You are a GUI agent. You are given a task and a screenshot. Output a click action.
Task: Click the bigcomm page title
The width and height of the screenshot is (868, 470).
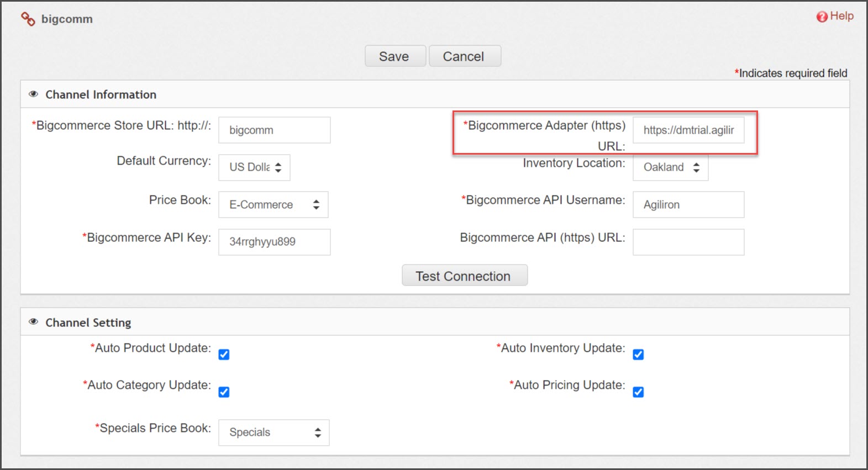pyautogui.click(x=67, y=19)
